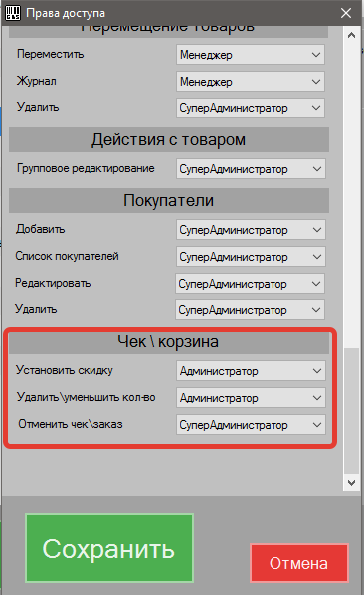Open the Установить скидку role dropdown
Screen dimensions: 364x595
(251, 371)
